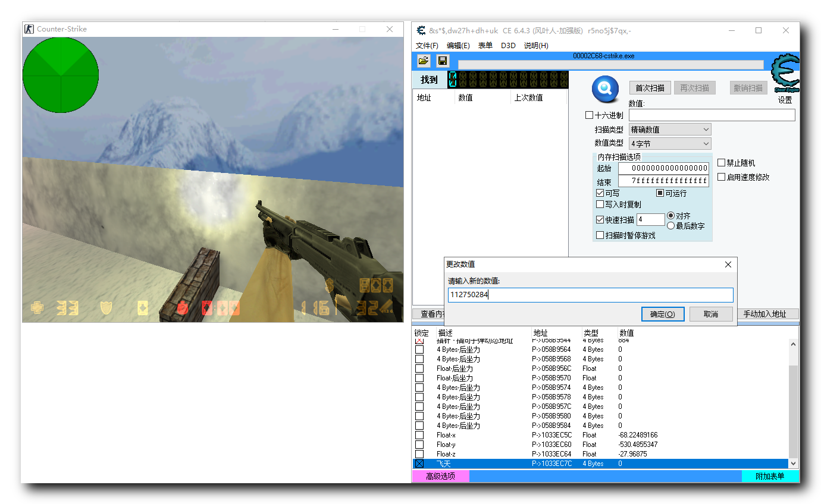
Task: Select address P->1033EC7C in 飞天 row
Action: (x=551, y=464)
